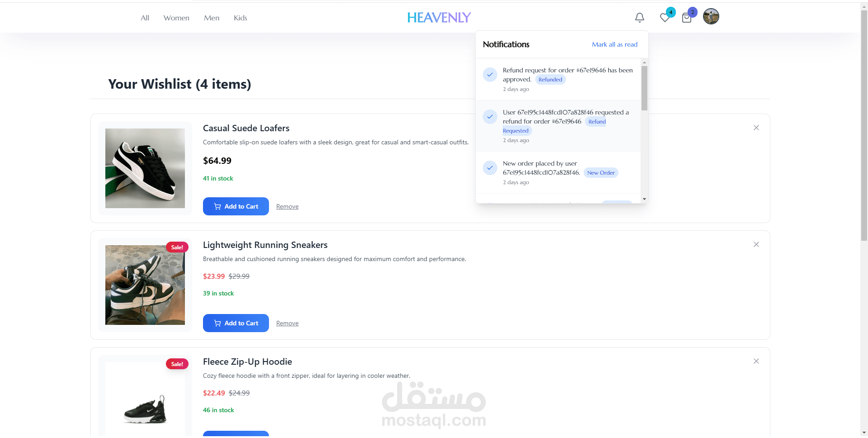Viewport: 868px width, 438px height.
Task: Dismiss Casual Suede Loafers with X icon
Action: point(756,128)
